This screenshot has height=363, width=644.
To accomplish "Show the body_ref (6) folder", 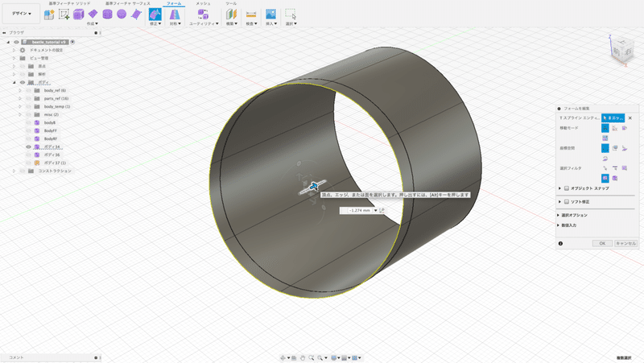I will click(28, 90).
